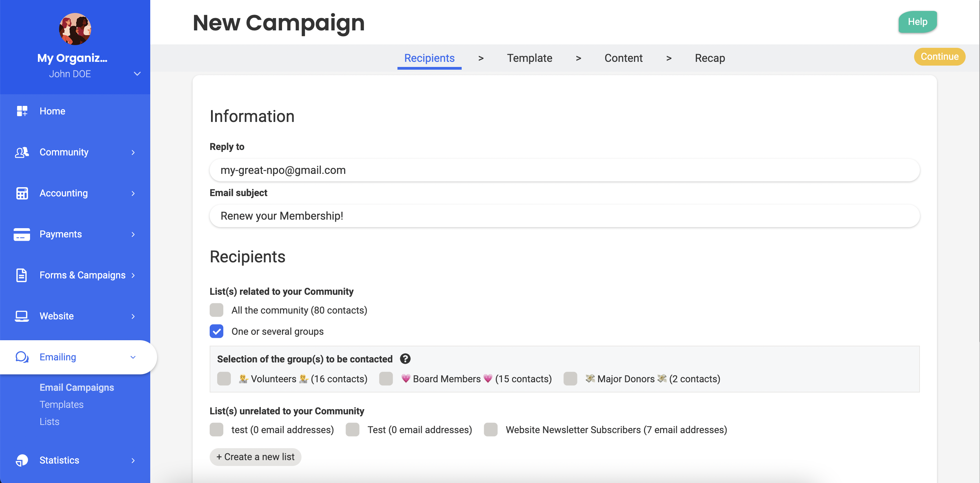Select the Board Members group checkbox
980x483 pixels.
386,379
